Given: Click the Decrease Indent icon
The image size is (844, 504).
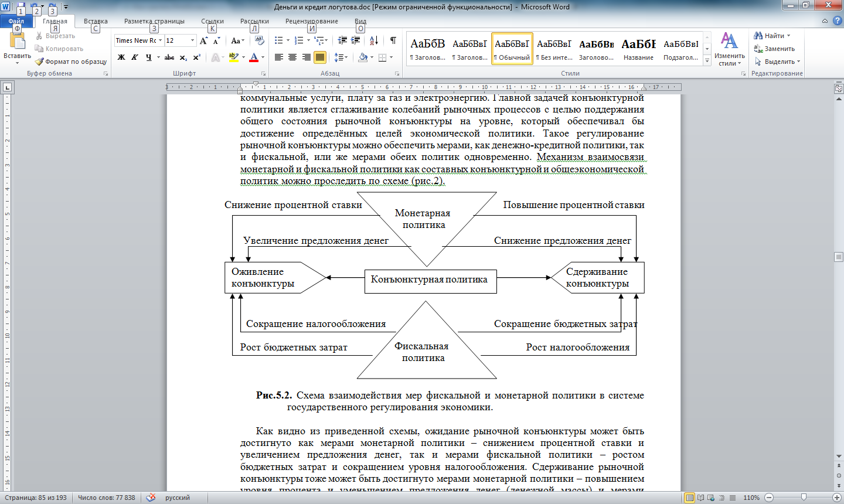Looking at the screenshot, I should (342, 40).
